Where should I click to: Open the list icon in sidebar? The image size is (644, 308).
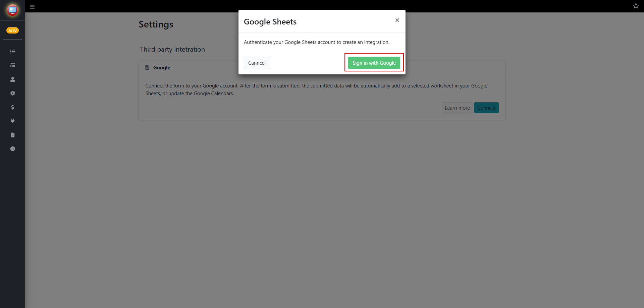(13, 52)
